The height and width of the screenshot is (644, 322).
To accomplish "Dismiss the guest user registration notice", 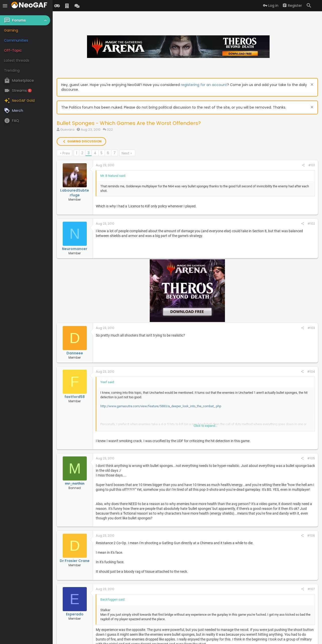I will (312, 85).
